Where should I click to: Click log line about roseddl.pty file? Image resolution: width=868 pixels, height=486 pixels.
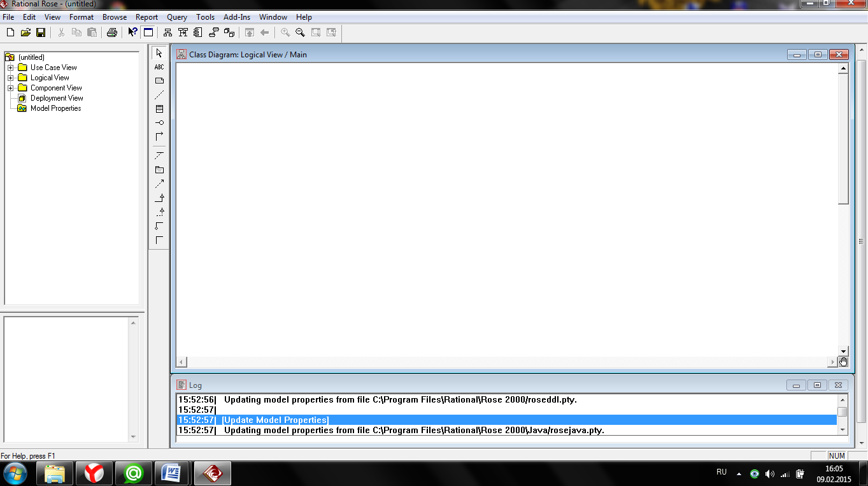(x=506, y=400)
